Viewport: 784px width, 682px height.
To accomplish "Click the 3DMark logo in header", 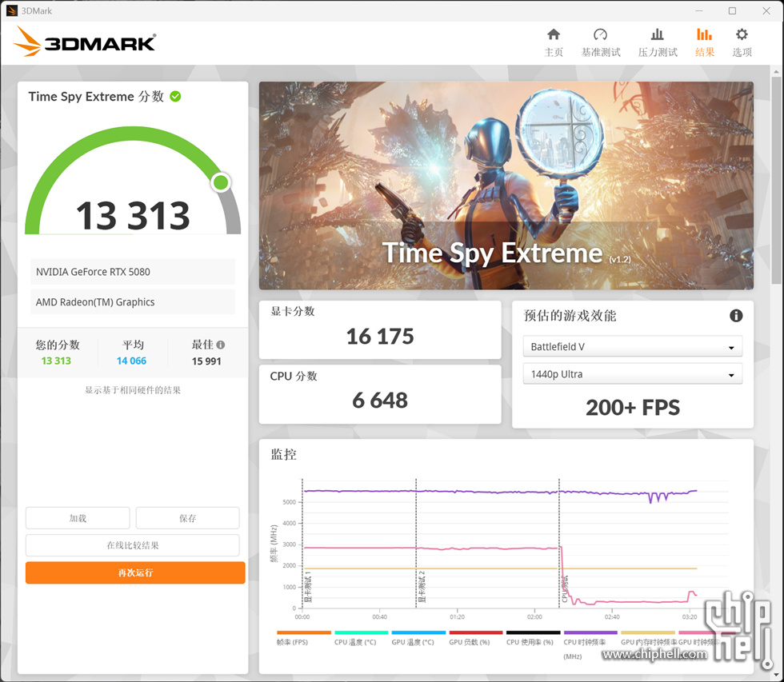I will click(85, 41).
